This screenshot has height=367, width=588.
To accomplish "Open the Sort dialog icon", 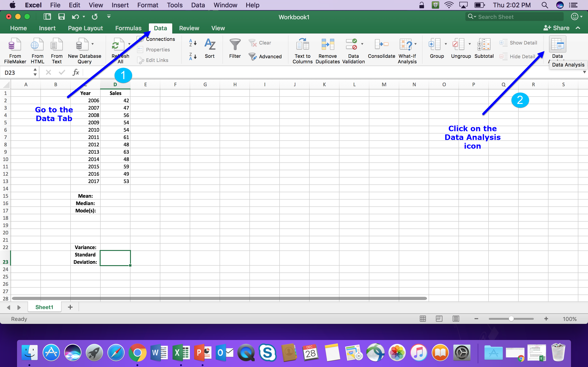I will point(209,45).
